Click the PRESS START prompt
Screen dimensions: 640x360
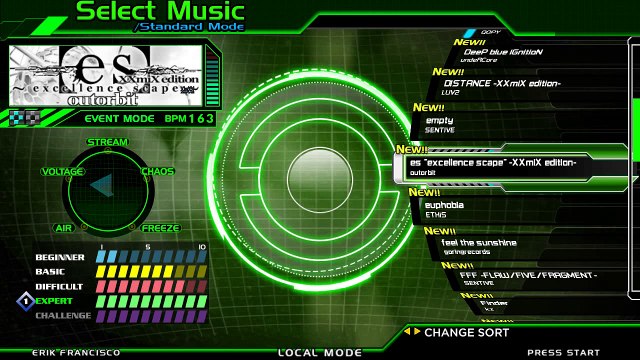(x=563, y=353)
